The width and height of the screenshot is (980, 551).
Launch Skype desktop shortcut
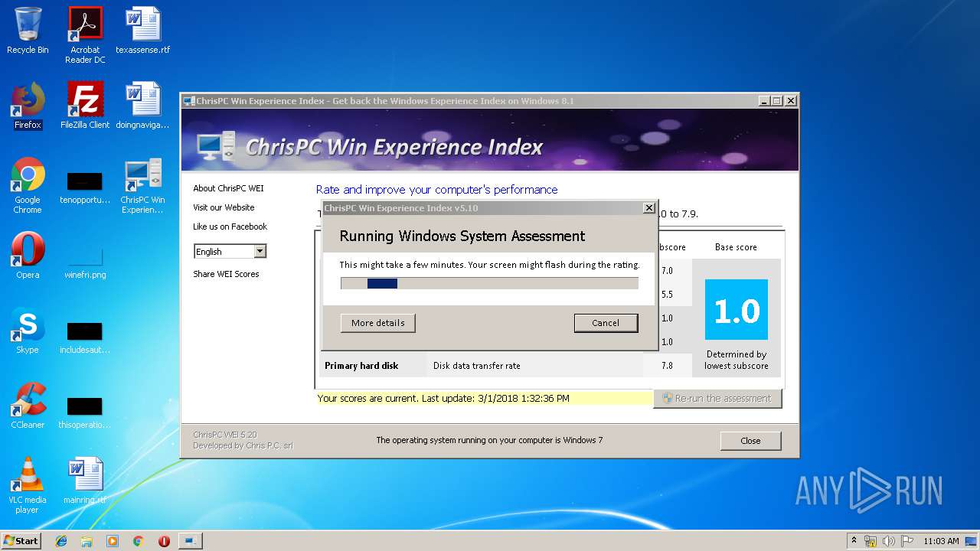[28, 331]
